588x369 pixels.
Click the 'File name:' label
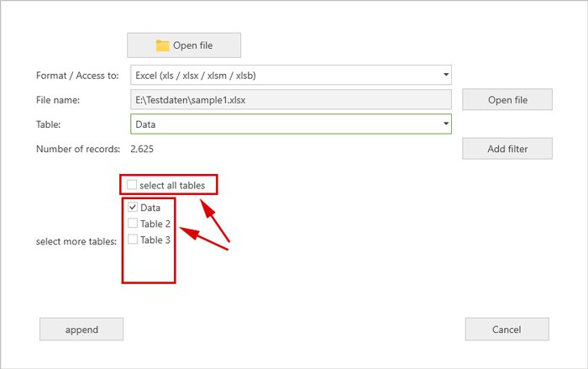pos(58,100)
